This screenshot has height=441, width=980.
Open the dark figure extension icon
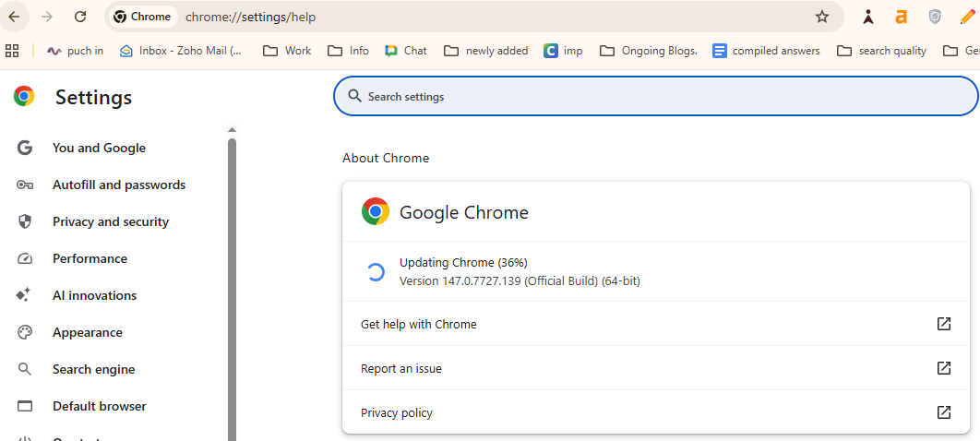[x=868, y=17]
